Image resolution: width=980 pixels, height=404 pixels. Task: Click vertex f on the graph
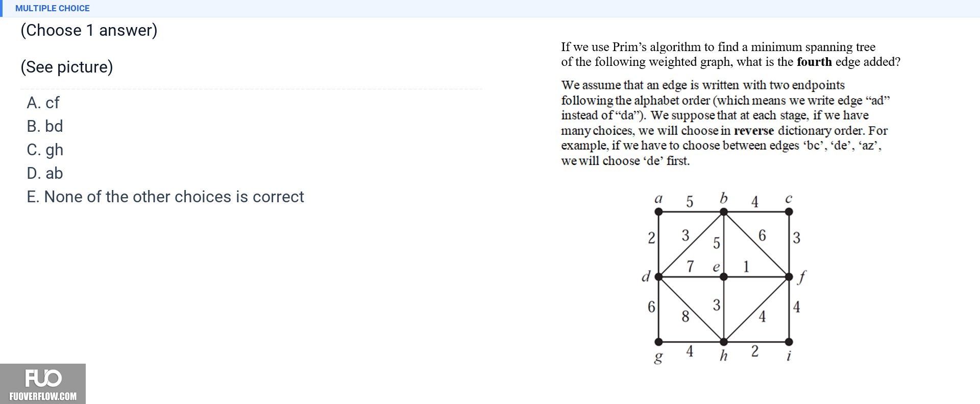tap(789, 277)
